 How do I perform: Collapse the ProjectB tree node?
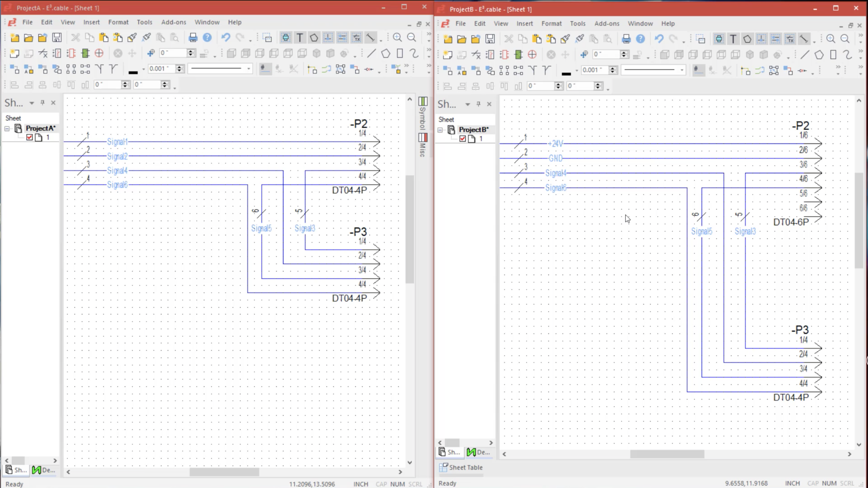(x=440, y=130)
